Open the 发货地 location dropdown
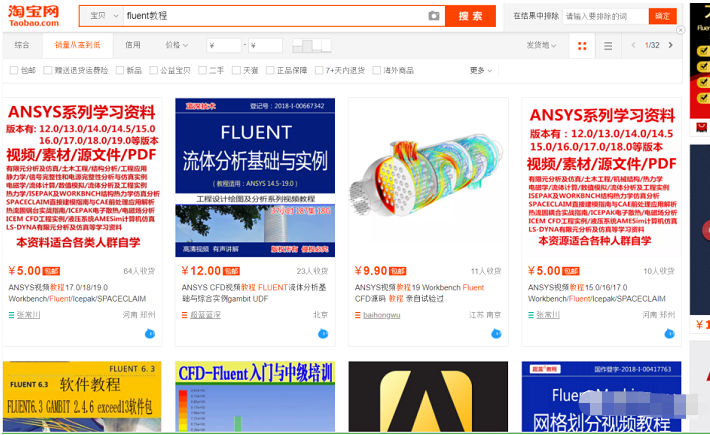 coord(541,45)
